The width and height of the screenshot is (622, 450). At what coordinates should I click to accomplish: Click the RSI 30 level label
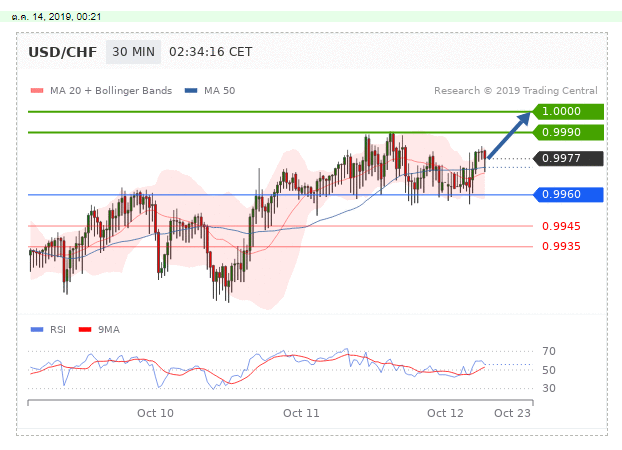click(x=549, y=388)
